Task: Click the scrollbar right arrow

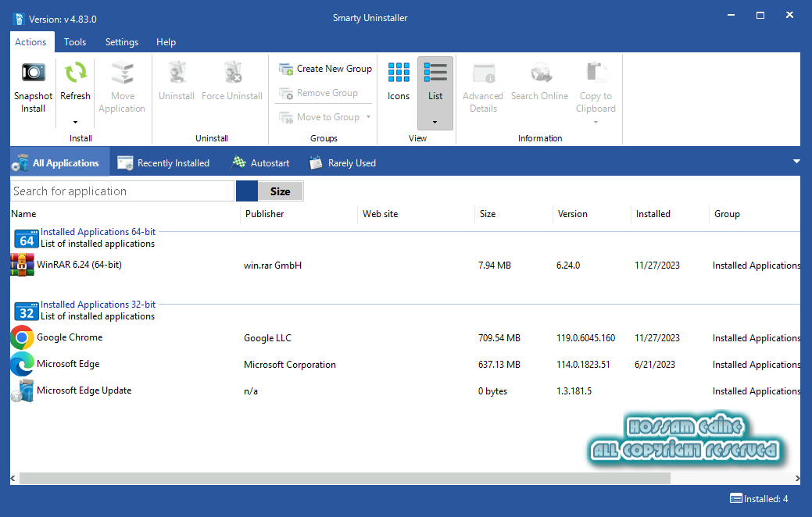Action: [797, 478]
